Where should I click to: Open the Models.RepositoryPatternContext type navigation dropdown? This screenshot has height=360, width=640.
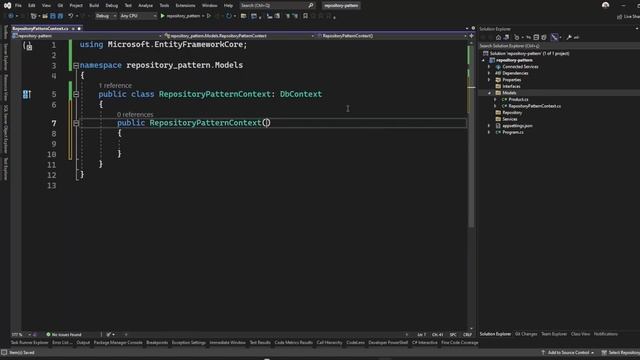pyautogui.click(x=239, y=36)
